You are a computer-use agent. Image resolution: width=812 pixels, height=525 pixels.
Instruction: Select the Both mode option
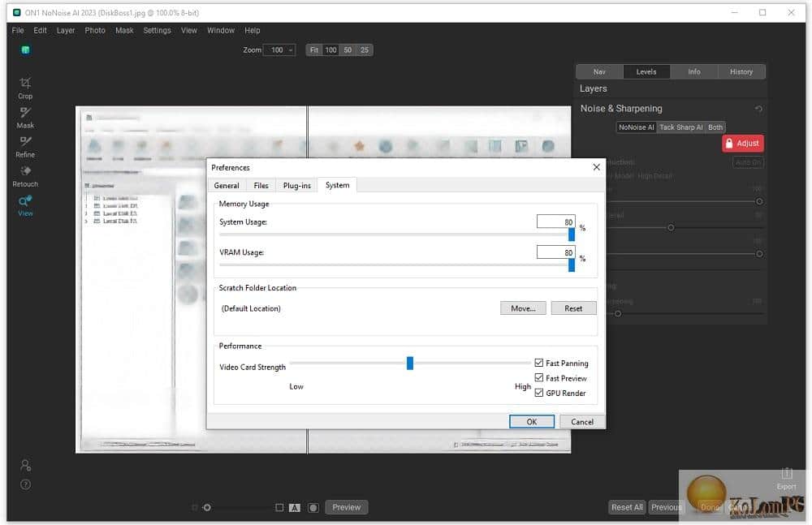coord(715,127)
